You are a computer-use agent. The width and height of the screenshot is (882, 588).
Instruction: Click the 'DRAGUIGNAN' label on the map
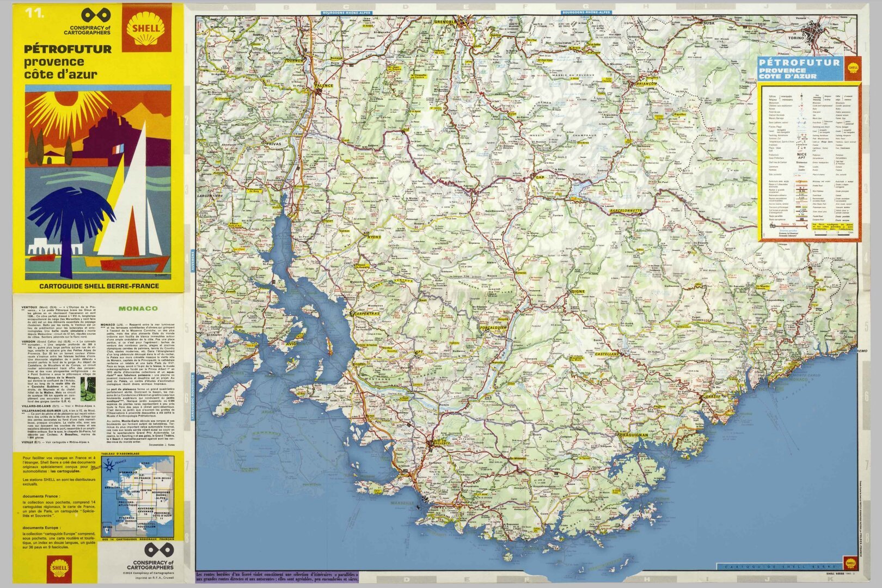tap(634, 435)
